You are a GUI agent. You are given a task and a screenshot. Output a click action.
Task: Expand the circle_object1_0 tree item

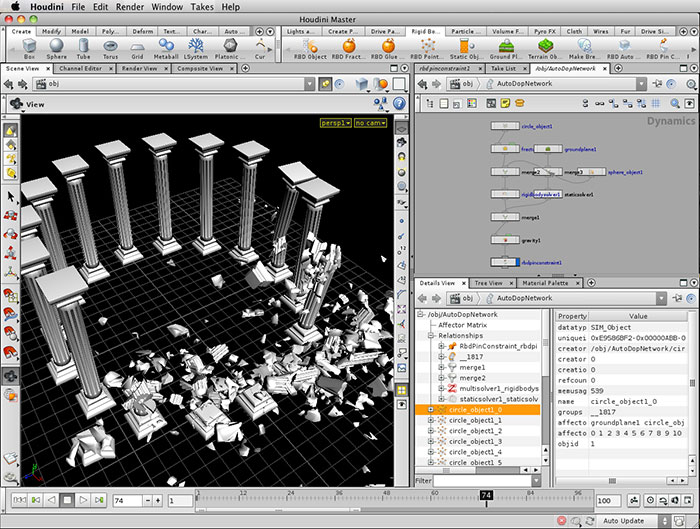pos(431,409)
